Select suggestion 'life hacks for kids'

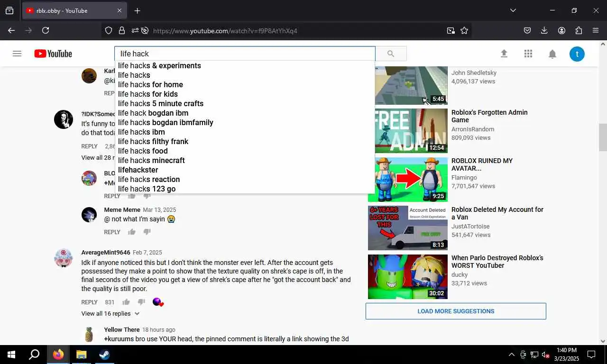click(245, 94)
